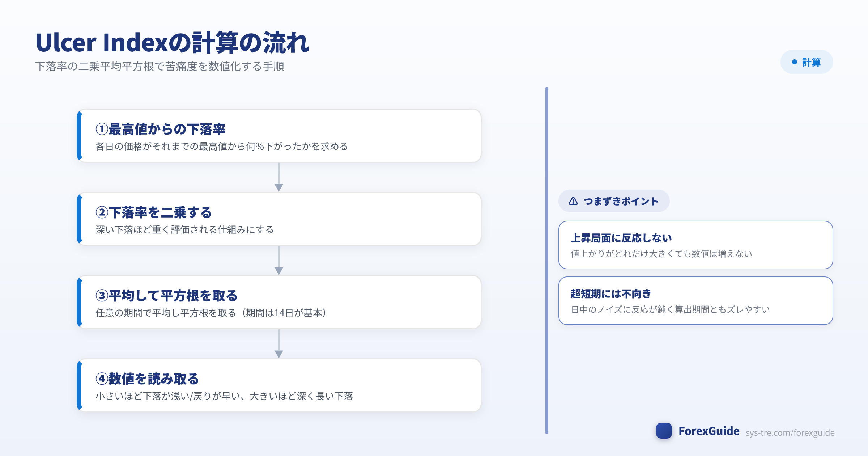Screen dimensions: 868x456
Task: Click text 値上がりがどれだけ大きくても数値は増えない
Action: [x=661, y=253]
